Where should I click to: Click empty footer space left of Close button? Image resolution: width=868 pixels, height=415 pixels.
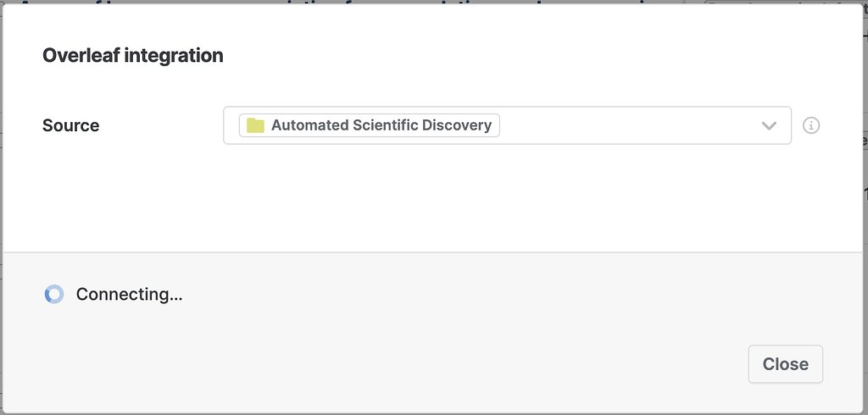point(509,364)
